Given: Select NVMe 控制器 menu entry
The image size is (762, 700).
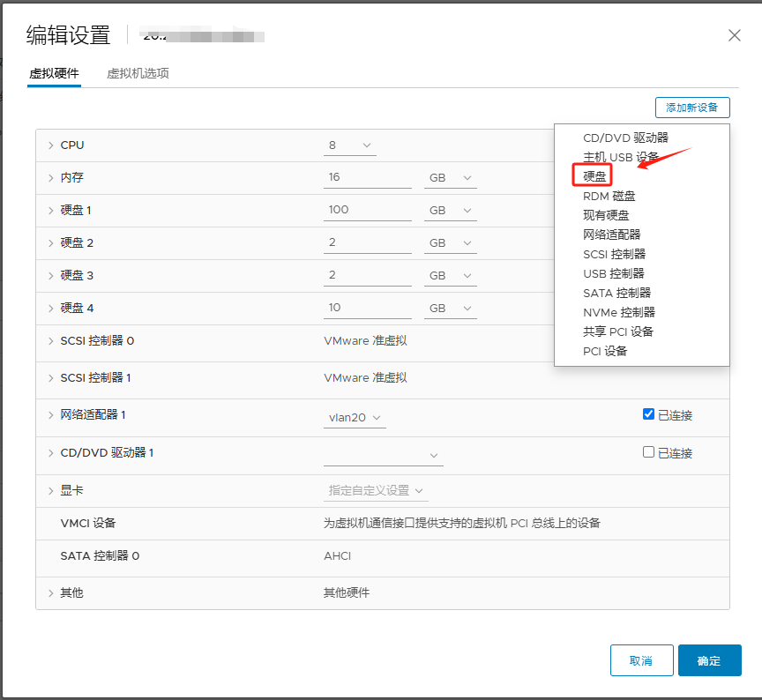Looking at the screenshot, I should click(x=619, y=312).
